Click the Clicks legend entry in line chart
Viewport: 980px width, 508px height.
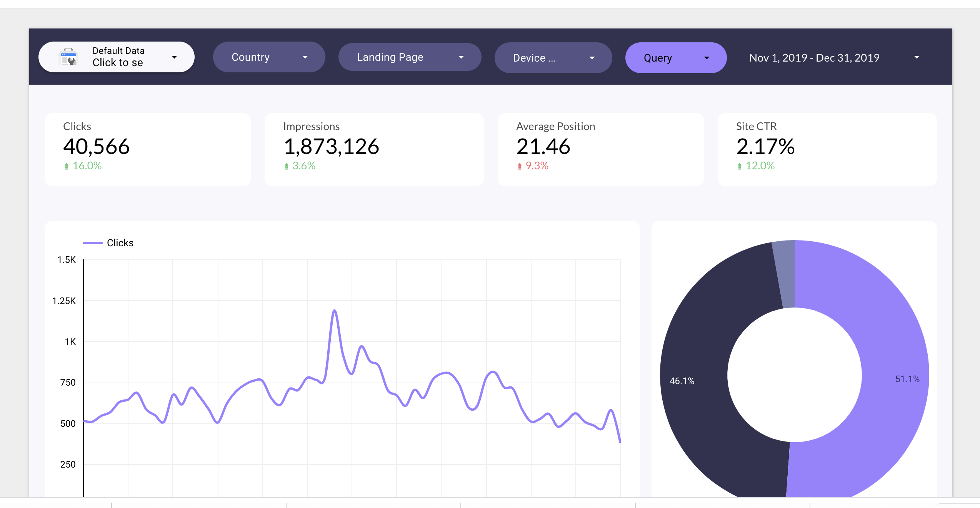108,243
